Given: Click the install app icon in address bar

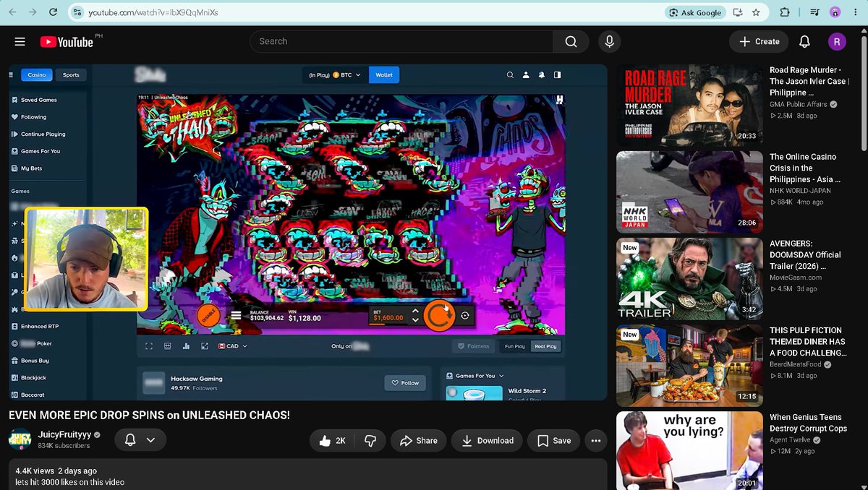Looking at the screenshot, I should point(738,12).
